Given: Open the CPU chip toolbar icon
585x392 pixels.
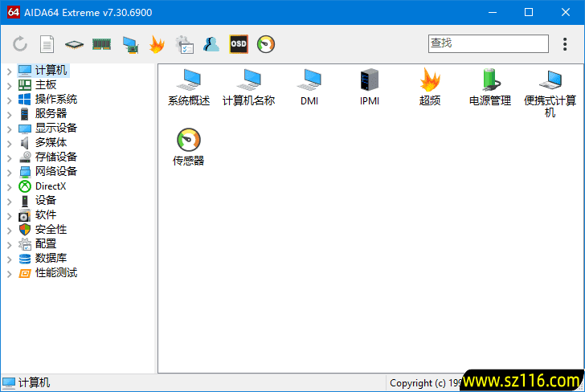Looking at the screenshot, I should 74,44.
